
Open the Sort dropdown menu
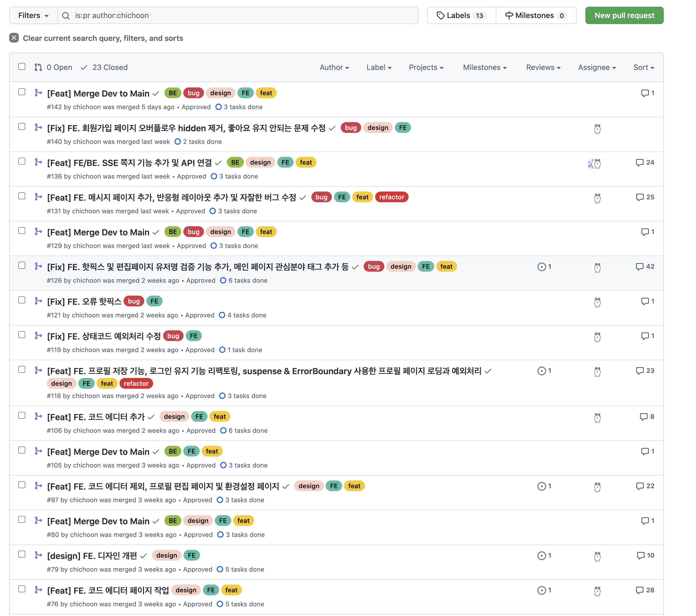643,68
